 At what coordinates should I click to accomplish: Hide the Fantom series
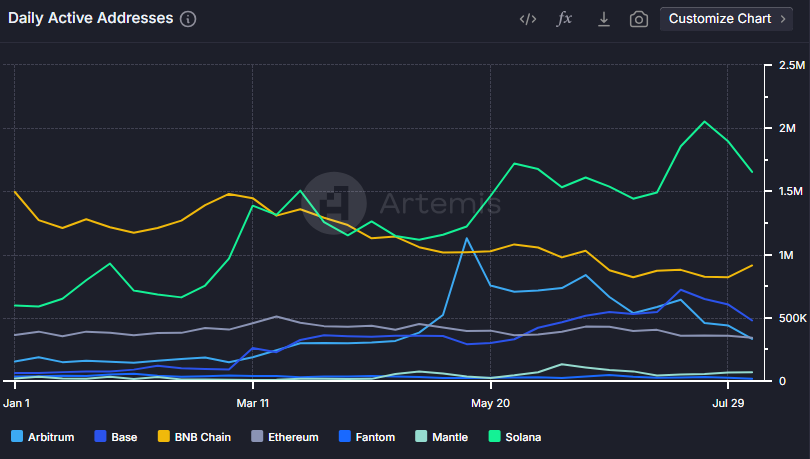point(366,437)
